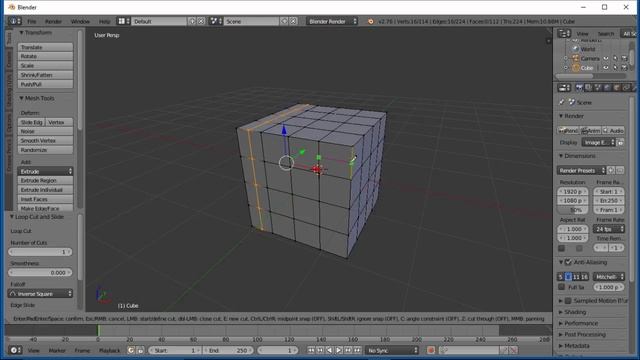640x360 pixels.
Task: Toggle Cube visibility eye in outliner
Action: 606,68
